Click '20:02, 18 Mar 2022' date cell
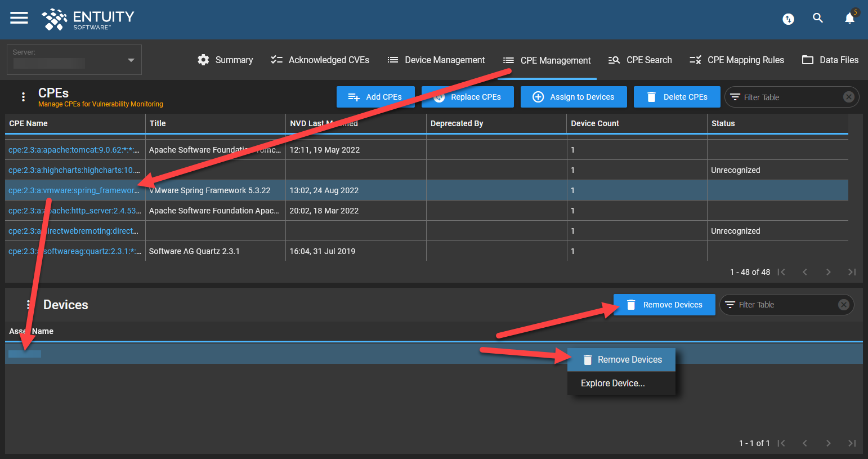 [x=356, y=211]
